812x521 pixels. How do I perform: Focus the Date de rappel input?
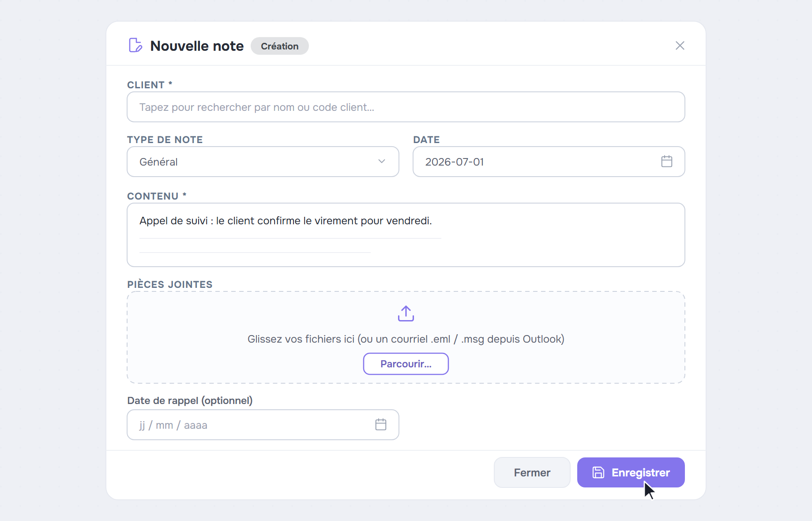coord(263,425)
